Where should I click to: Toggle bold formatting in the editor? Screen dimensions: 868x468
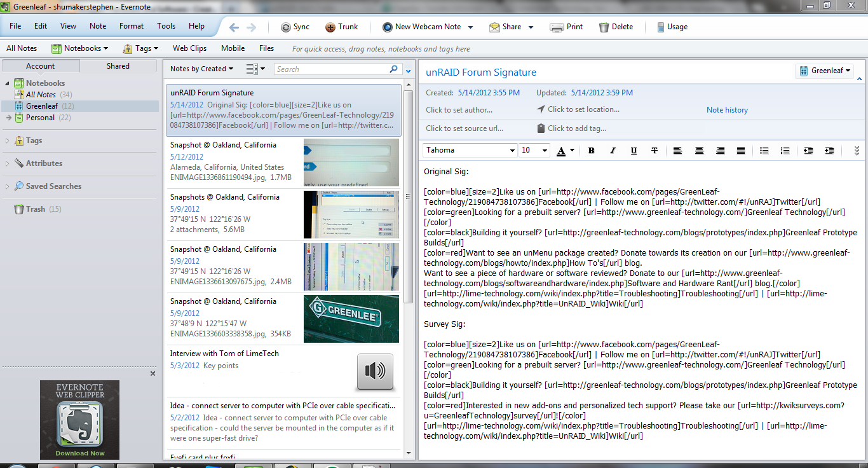591,151
